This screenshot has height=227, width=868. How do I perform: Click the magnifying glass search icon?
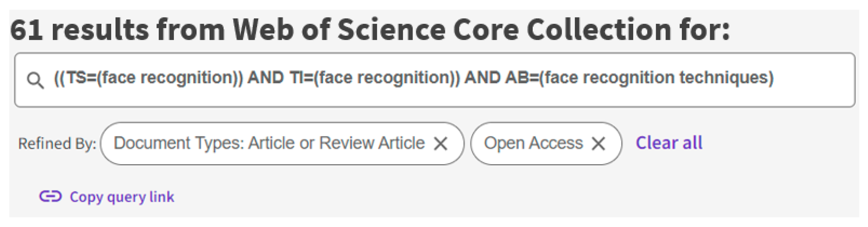[35, 81]
